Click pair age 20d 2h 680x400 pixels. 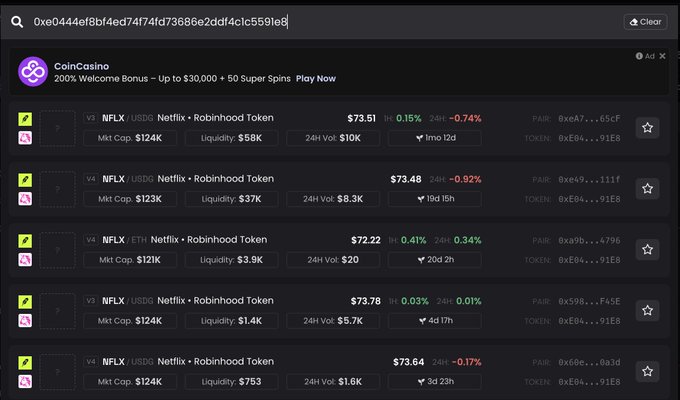pyautogui.click(x=435, y=260)
